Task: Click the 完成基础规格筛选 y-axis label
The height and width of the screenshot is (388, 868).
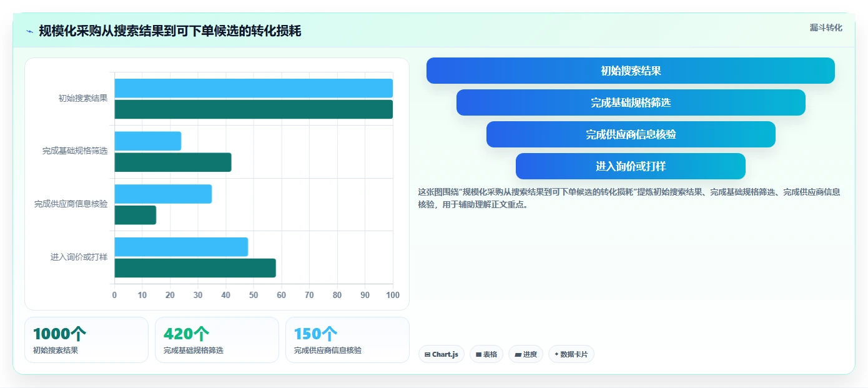Action: [75, 151]
